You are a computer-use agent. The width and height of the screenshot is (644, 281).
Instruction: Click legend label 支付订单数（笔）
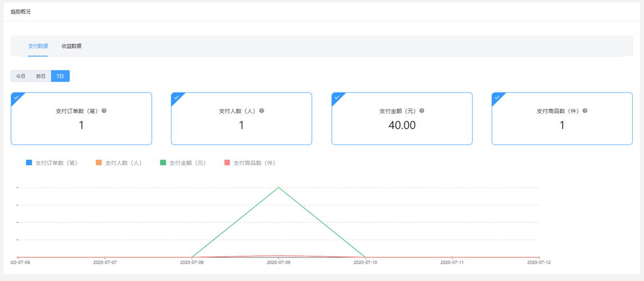pyautogui.click(x=57, y=162)
